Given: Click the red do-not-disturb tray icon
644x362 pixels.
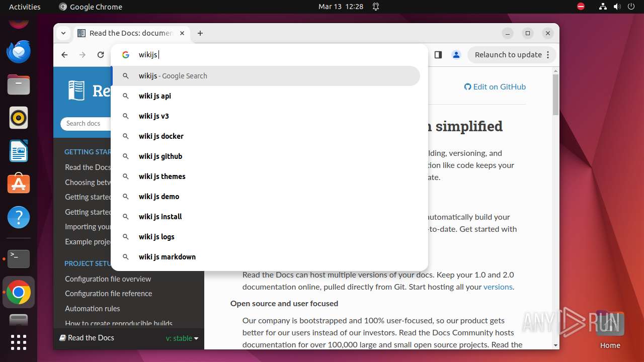Looking at the screenshot, I should click(581, 7).
